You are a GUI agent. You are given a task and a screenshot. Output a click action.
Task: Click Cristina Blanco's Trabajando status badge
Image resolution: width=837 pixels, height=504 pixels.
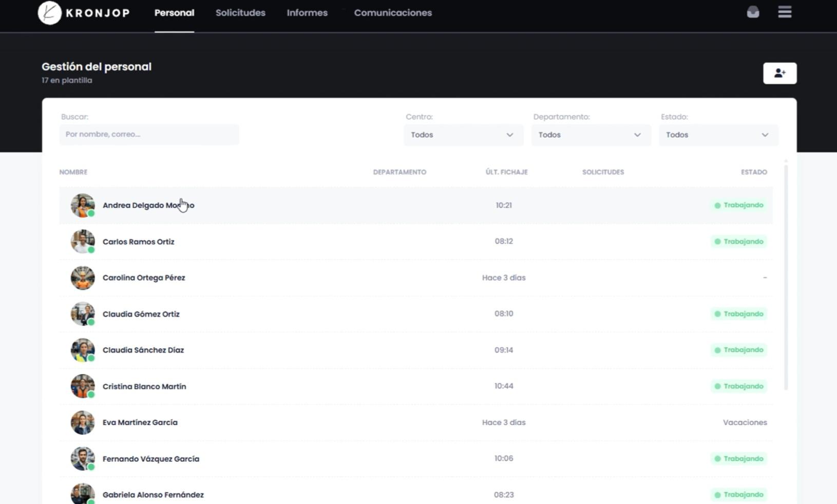tap(739, 386)
